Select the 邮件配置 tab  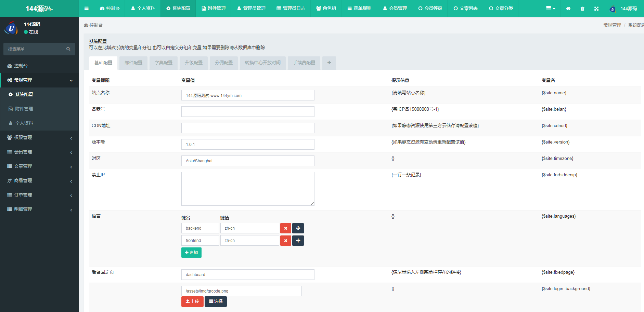[x=133, y=63]
